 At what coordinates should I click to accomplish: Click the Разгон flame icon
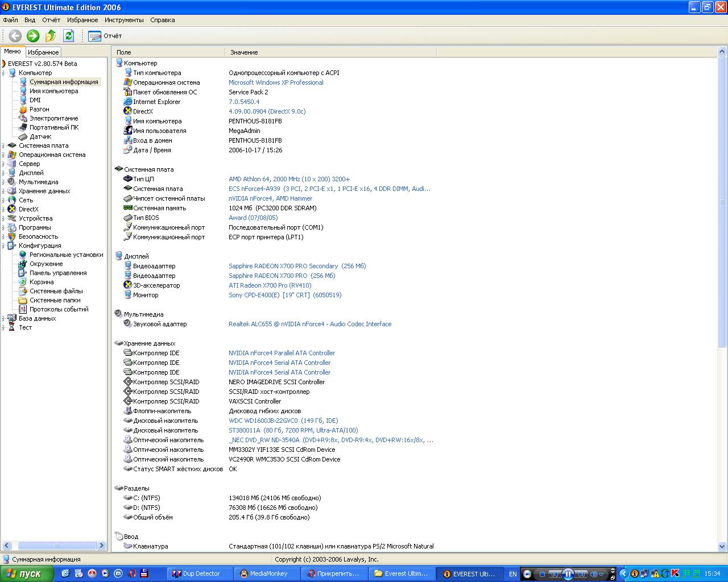23,109
